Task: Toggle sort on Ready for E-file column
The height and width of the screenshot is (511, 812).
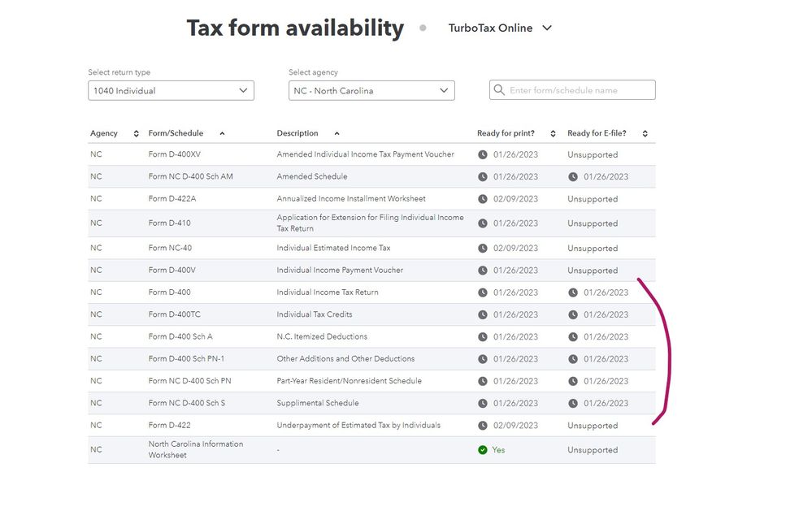Action: [x=645, y=133]
